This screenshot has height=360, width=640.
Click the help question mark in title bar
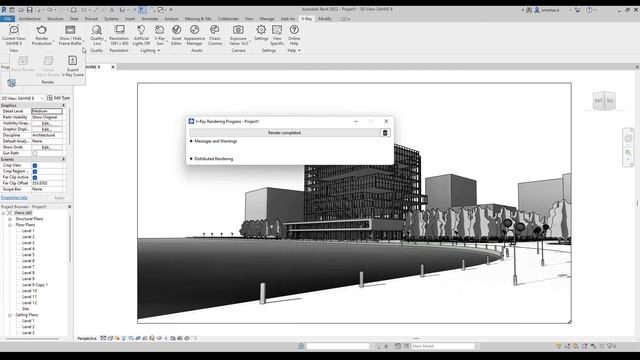(589, 10)
